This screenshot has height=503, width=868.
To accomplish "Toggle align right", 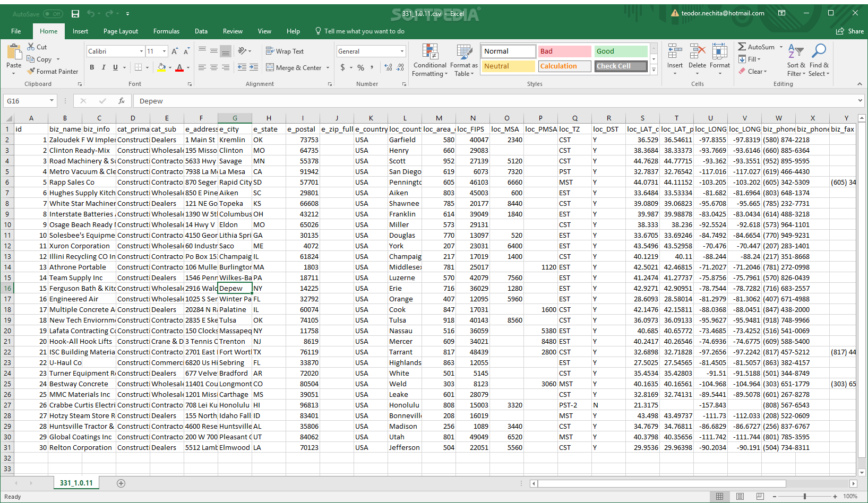I will tap(226, 67).
